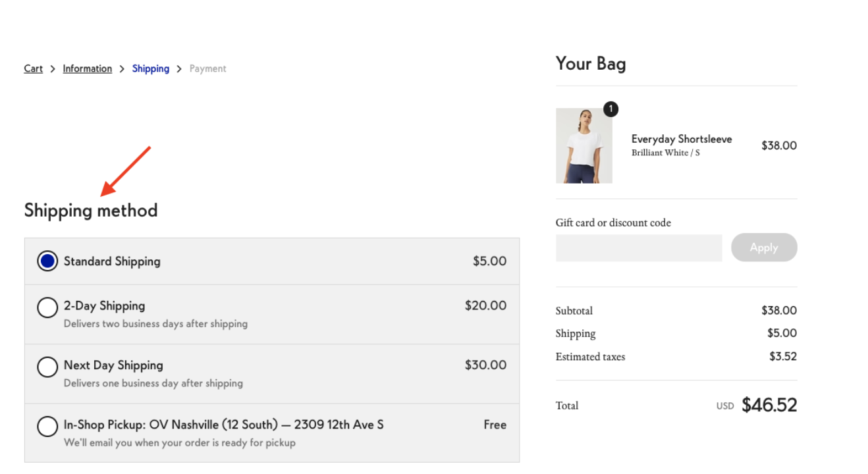
Task: Click the $20.00 price for 2-Day Shipping
Action: point(486,305)
